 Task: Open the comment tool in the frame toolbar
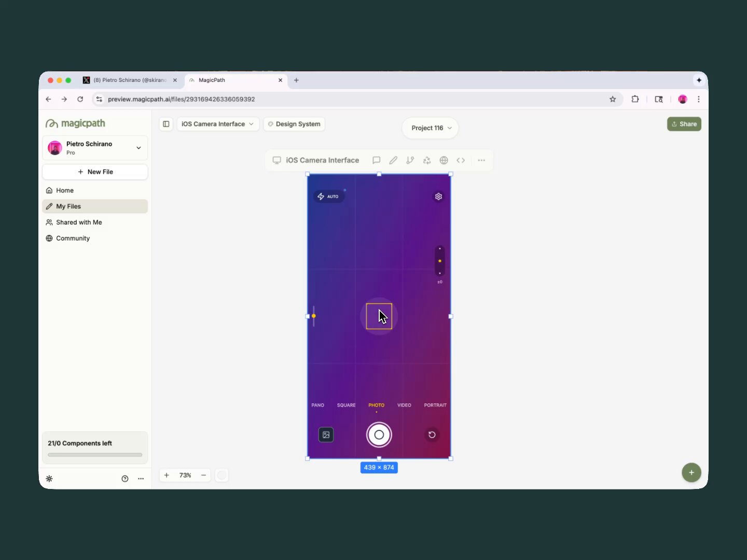[377, 160]
